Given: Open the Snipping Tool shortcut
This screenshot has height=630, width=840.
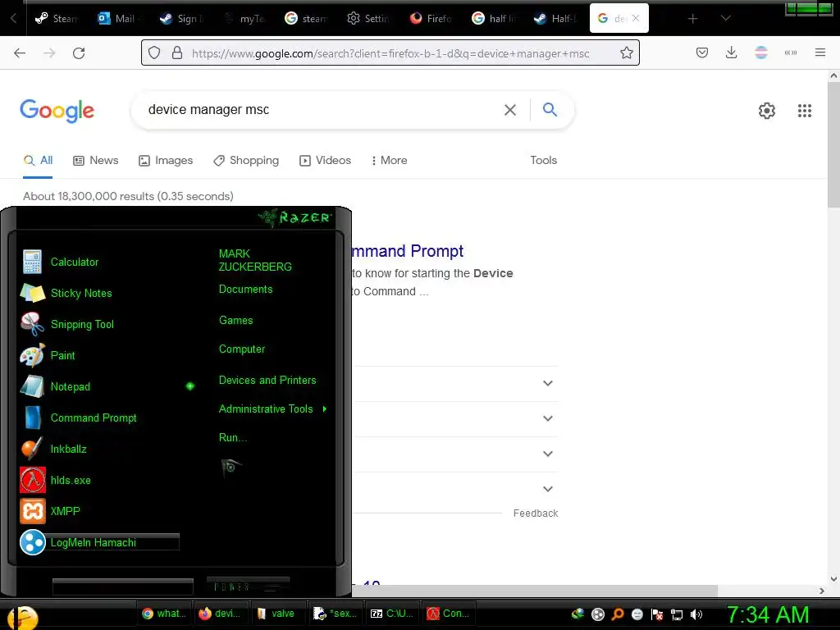Looking at the screenshot, I should (82, 324).
